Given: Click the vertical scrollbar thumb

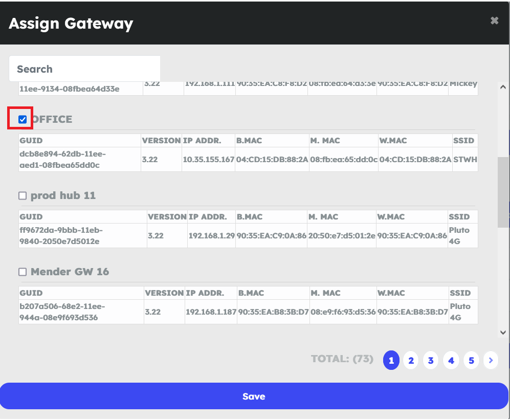Looking at the screenshot, I should (x=503, y=192).
